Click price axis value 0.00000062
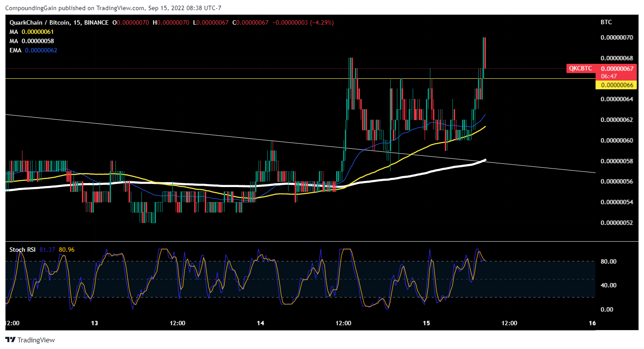 pos(617,120)
